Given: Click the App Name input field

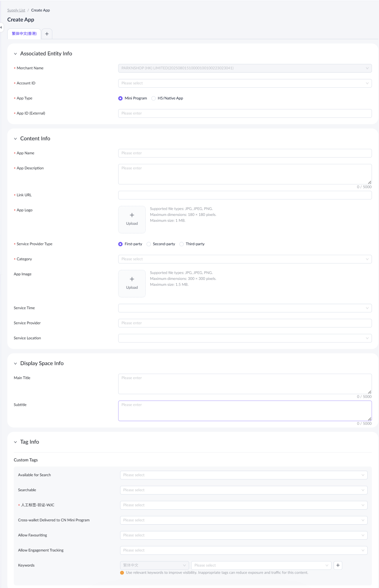Looking at the screenshot, I should (245, 153).
